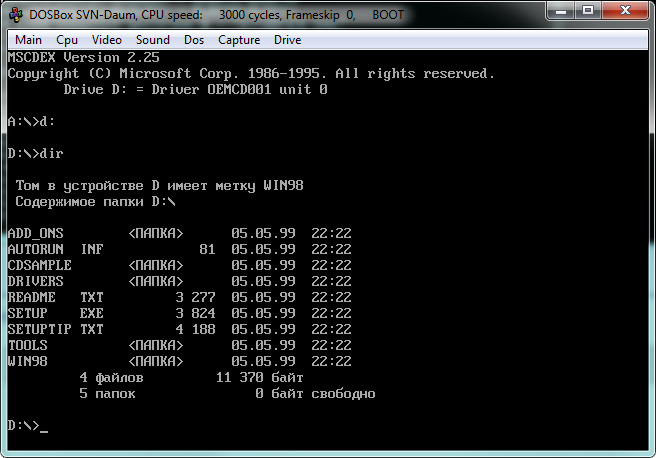The width and height of the screenshot is (656, 458).
Task: Click the DOSBox title bar text
Action: click(x=216, y=15)
